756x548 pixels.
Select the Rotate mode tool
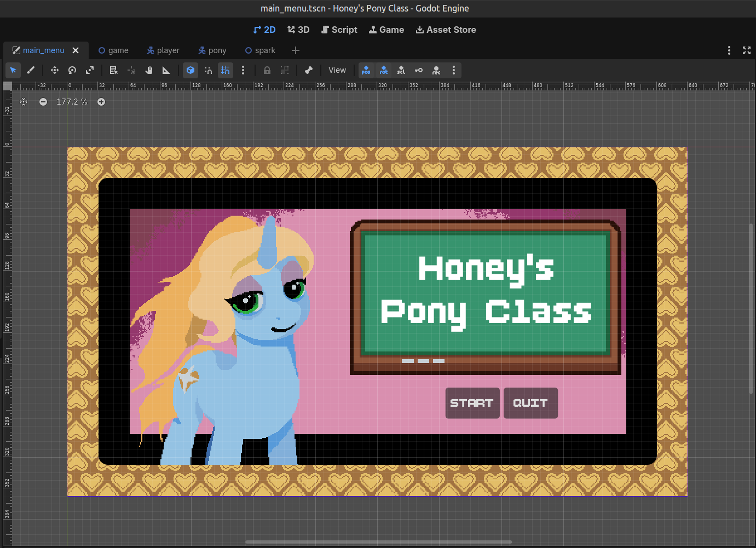[72, 70]
